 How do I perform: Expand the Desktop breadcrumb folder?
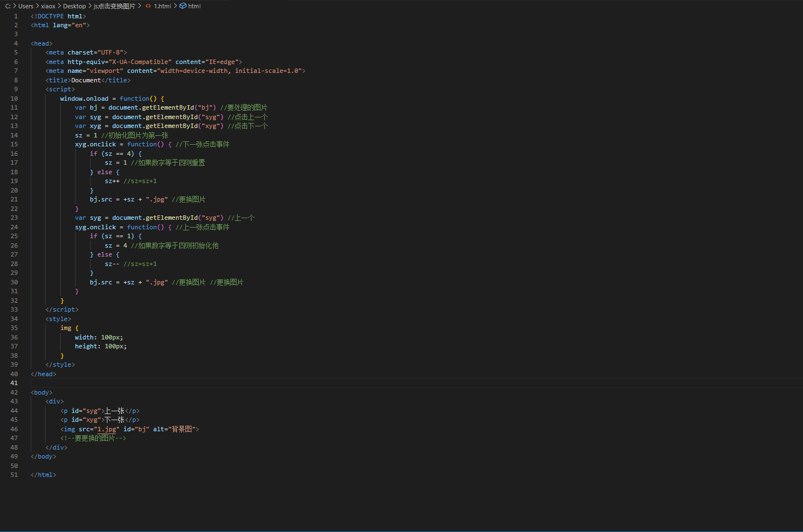(74, 6)
